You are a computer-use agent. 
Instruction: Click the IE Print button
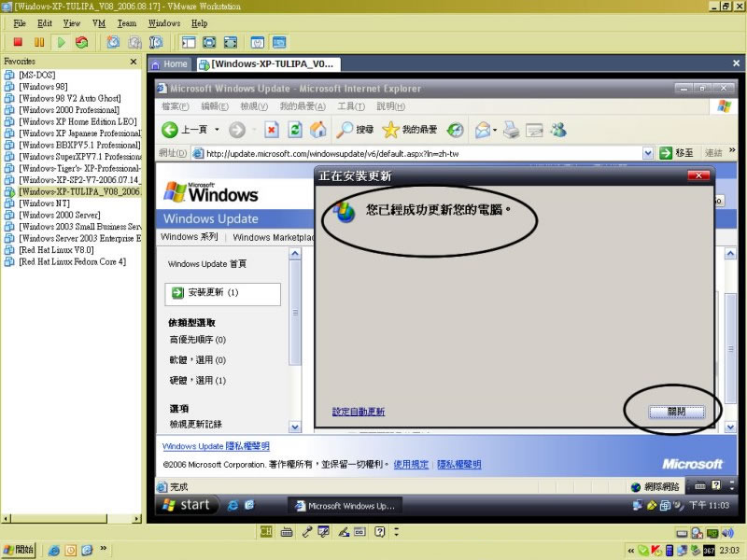tap(511, 130)
